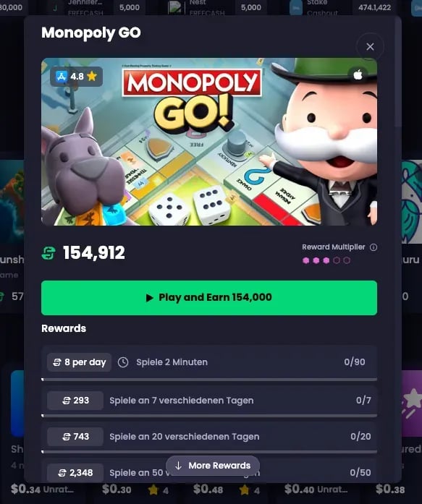Click the clock icon next to Spiele 2 Minuten

123,362
